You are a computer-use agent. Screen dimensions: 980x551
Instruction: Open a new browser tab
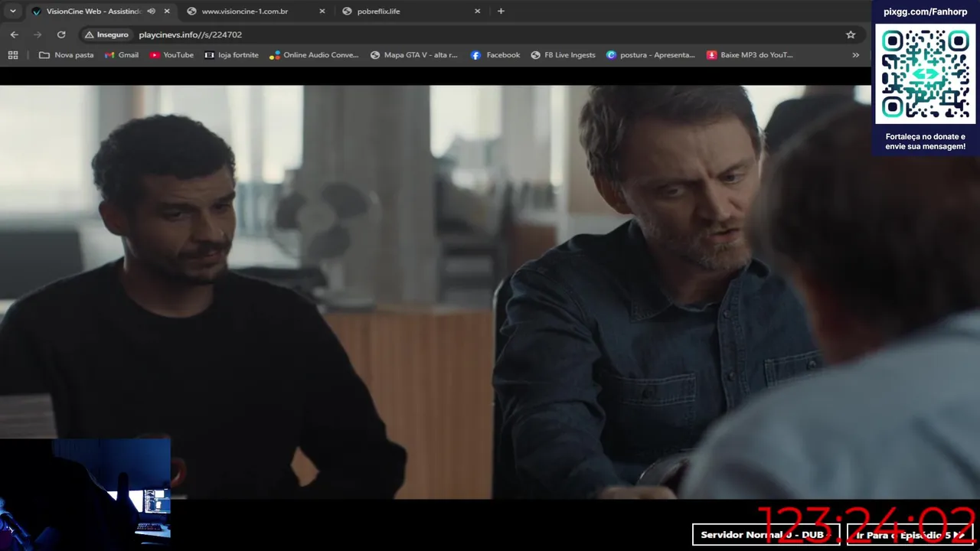click(501, 11)
